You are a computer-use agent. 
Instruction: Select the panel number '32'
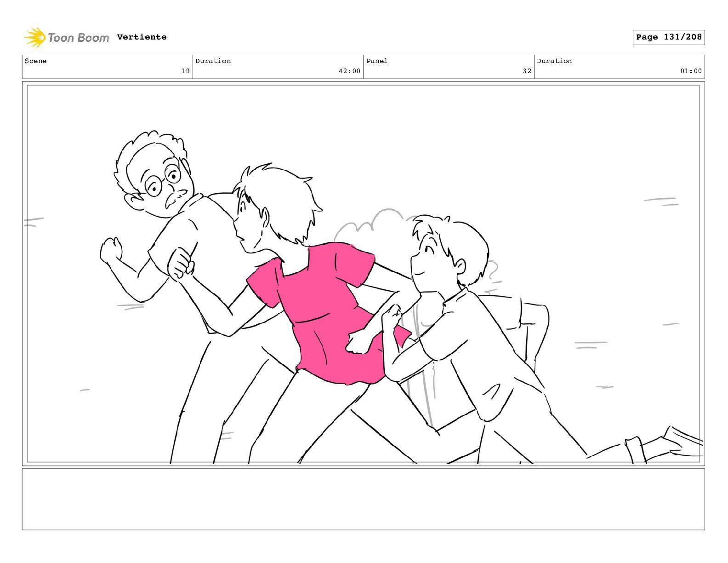coord(527,71)
